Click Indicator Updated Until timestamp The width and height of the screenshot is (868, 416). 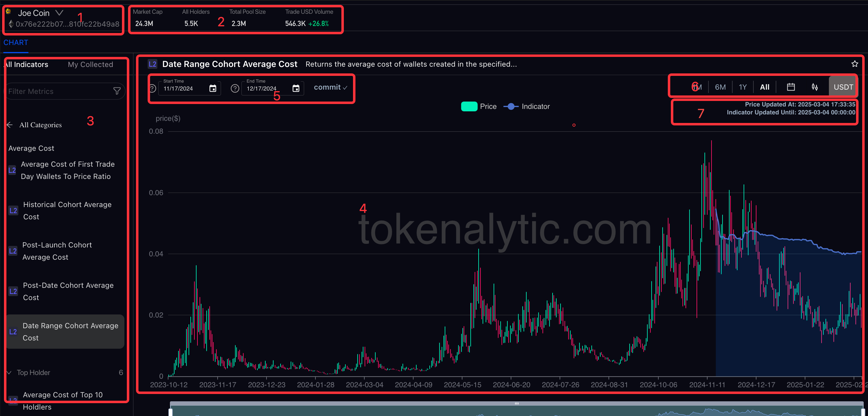click(791, 112)
